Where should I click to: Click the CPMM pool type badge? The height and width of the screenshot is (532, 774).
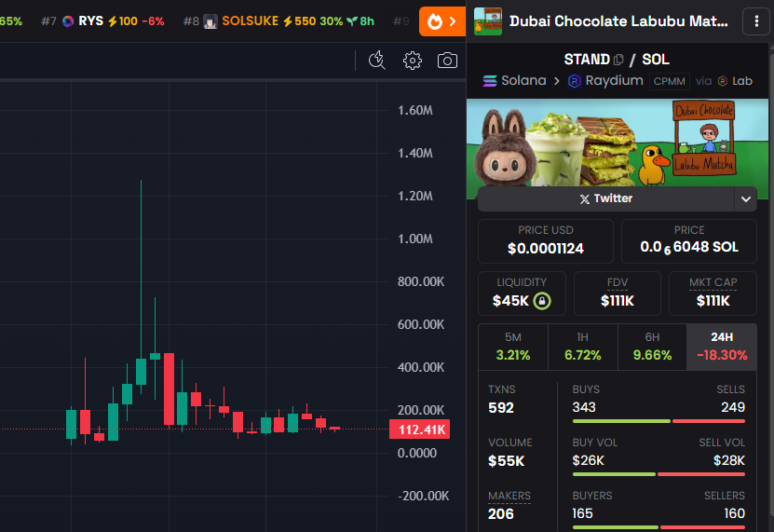(670, 81)
